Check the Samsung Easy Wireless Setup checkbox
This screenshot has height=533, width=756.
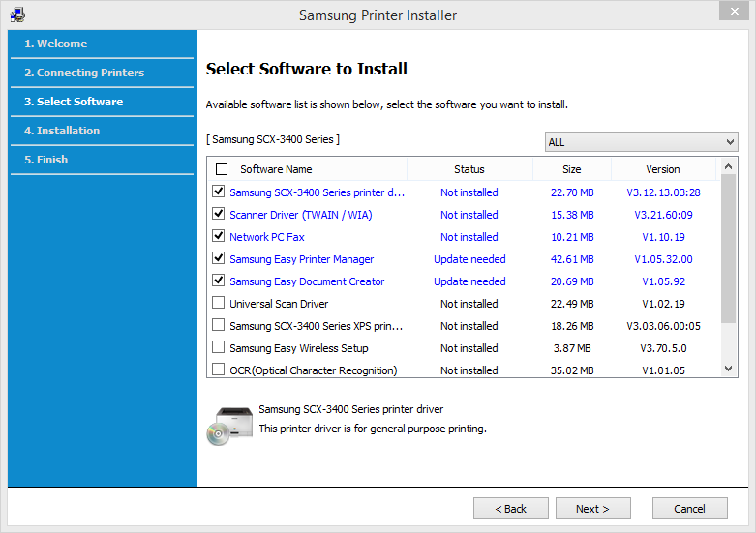(219, 347)
